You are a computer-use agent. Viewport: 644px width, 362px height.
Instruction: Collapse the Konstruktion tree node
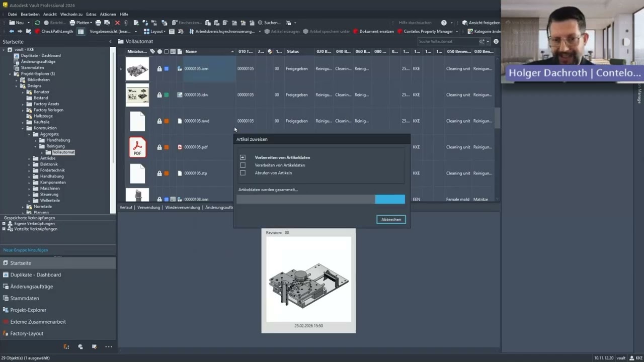[23, 128]
